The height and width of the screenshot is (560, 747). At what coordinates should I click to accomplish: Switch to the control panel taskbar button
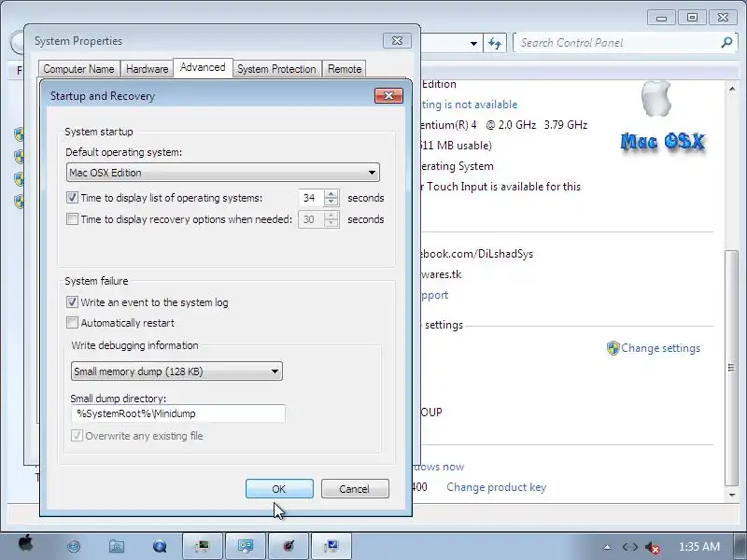246,546
